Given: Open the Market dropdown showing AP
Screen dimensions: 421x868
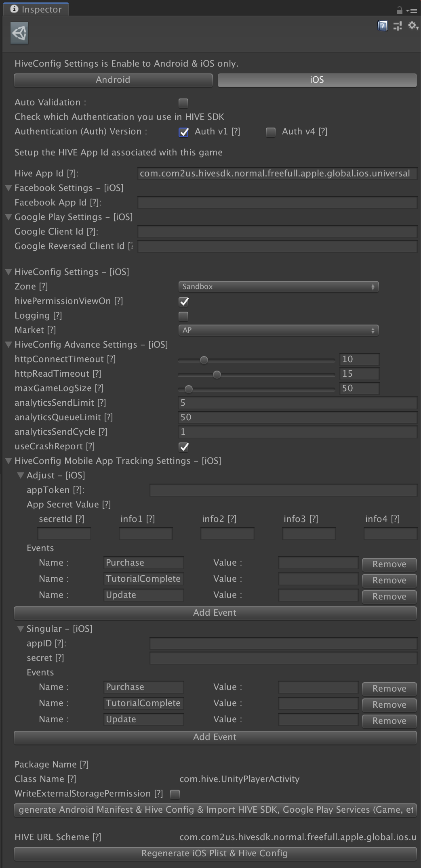Looking at the screenshot, I should pos(278,330).
